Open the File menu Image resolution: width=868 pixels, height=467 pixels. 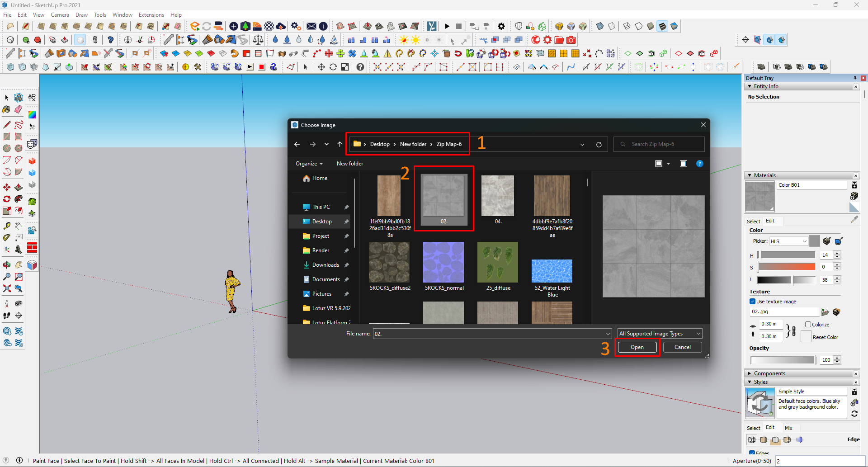pyautogui.click(x=7, y=15)
